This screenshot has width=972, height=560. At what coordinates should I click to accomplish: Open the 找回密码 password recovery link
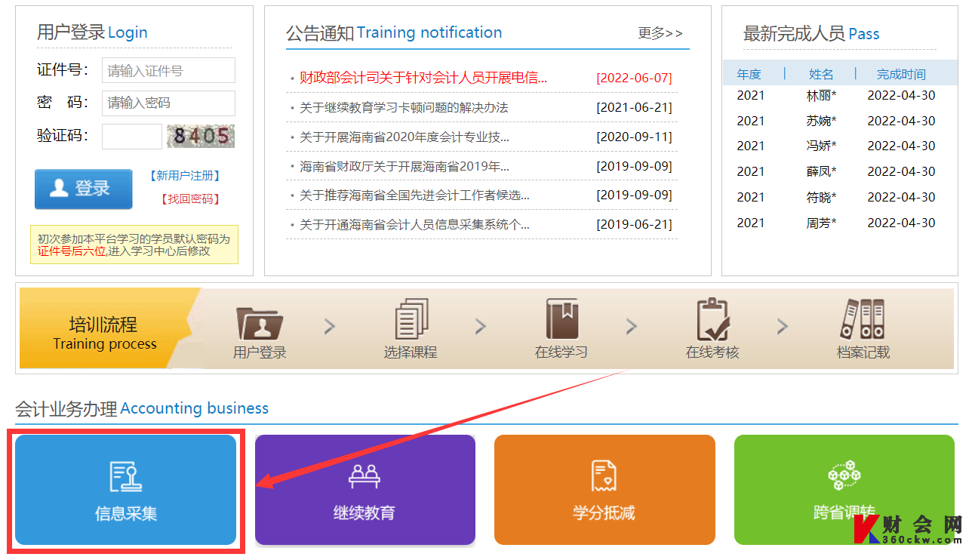pos(189,199)
